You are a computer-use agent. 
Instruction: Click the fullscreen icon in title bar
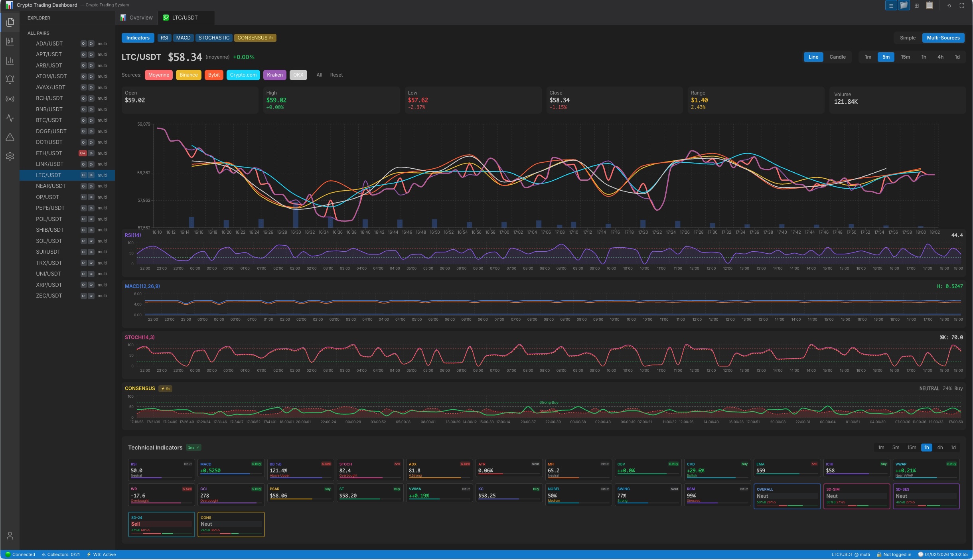pos(962,6)
